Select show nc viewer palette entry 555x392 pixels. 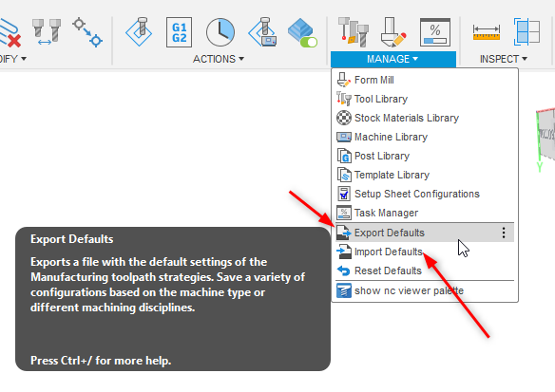coord(424,290)
